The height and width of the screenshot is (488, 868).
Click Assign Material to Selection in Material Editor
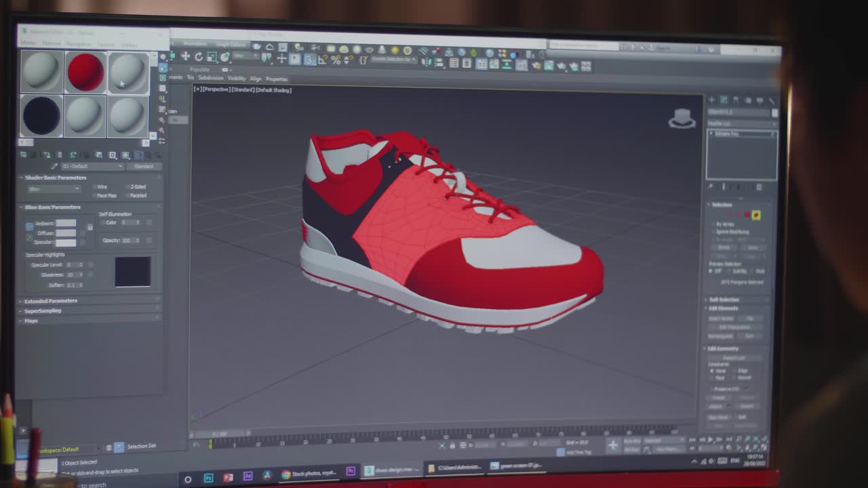click(47, 155)
